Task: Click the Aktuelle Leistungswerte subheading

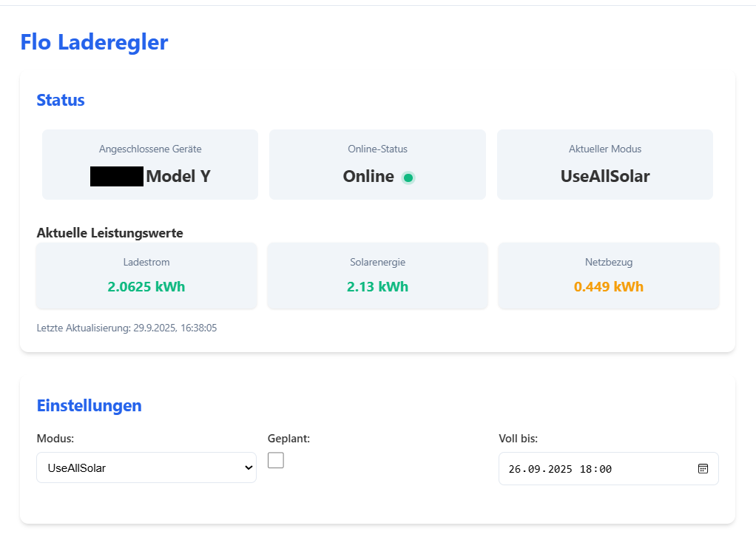Action: point(109,233)
